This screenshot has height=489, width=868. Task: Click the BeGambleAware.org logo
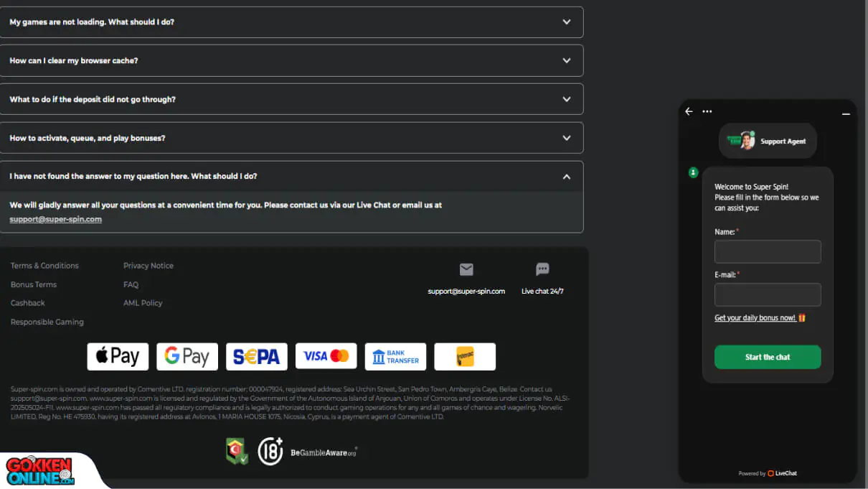(x=324, y=452)
